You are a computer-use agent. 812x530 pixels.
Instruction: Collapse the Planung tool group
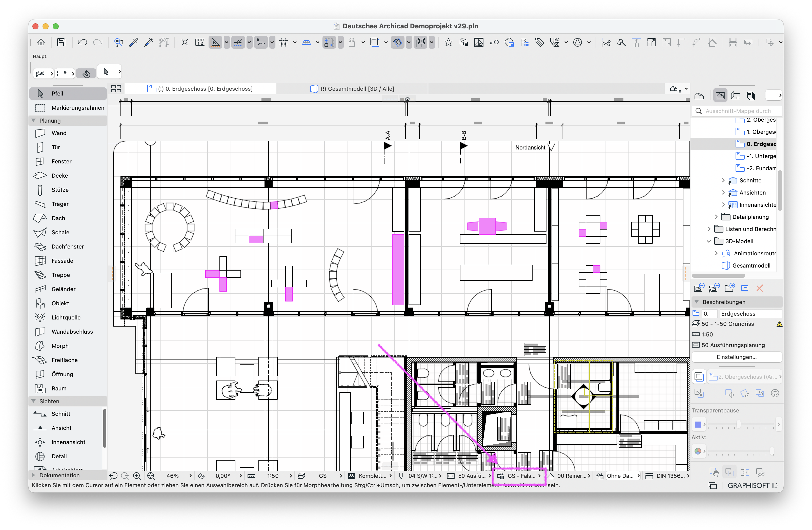(x=33, y=121)
